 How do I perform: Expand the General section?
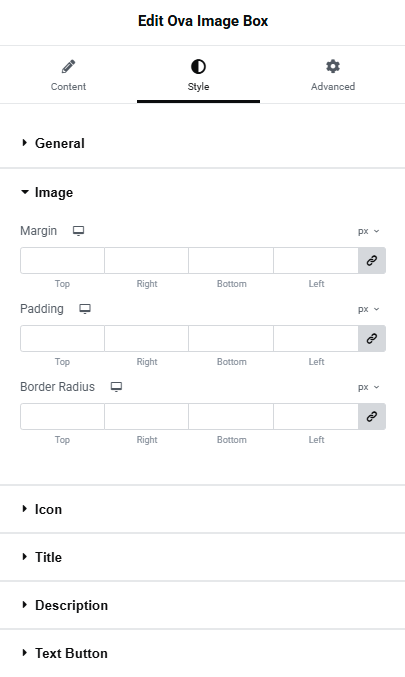pos(202,143)
